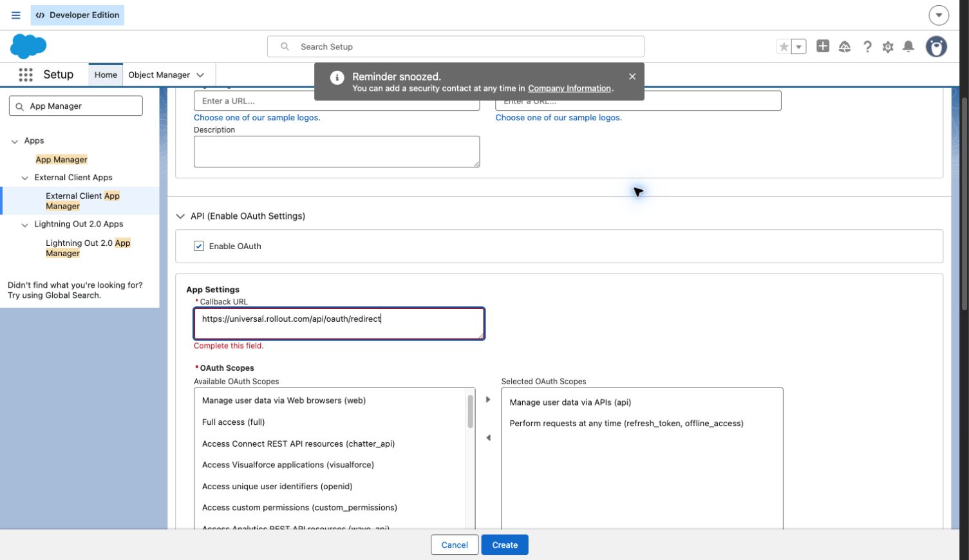Click the circled dropdown arrow at top right
Screen dimensions: 969x560
(x=939, y=15)
